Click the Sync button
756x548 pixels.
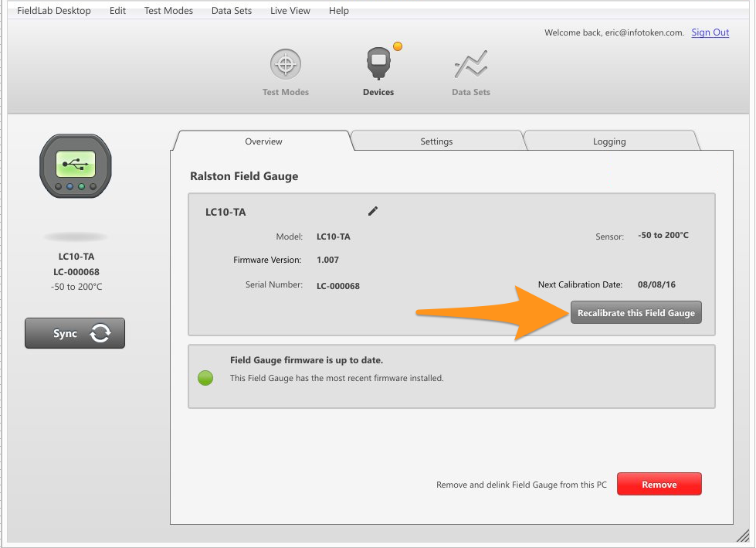tap(75, 333)
